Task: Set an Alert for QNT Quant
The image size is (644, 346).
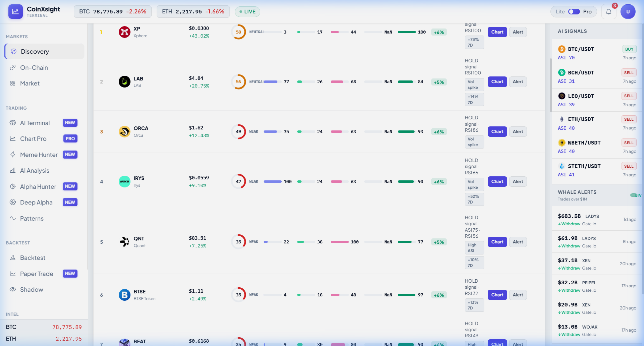Action: [518, 242]
